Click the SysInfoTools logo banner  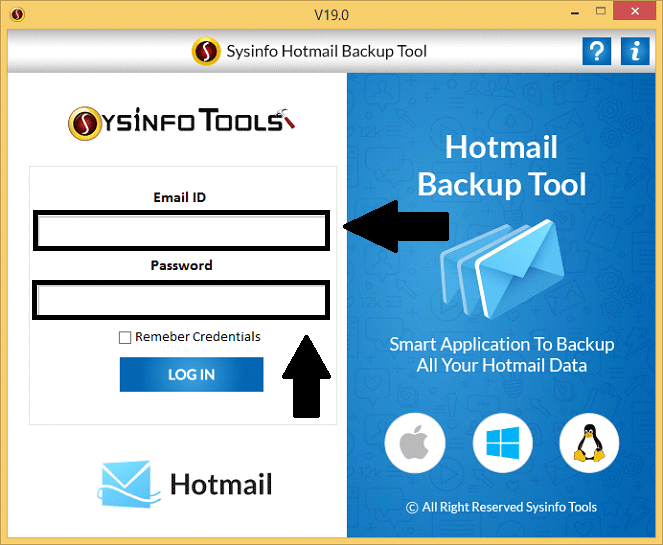point(181,123)
